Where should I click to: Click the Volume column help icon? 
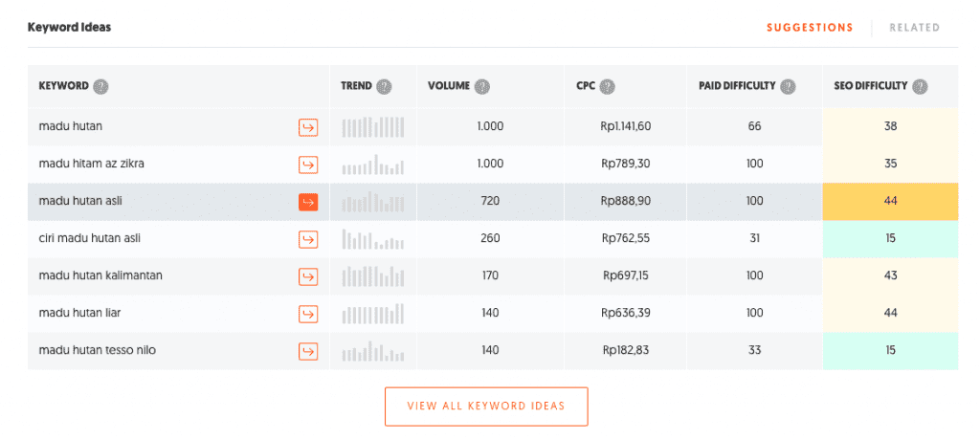(x=482, y=86)
